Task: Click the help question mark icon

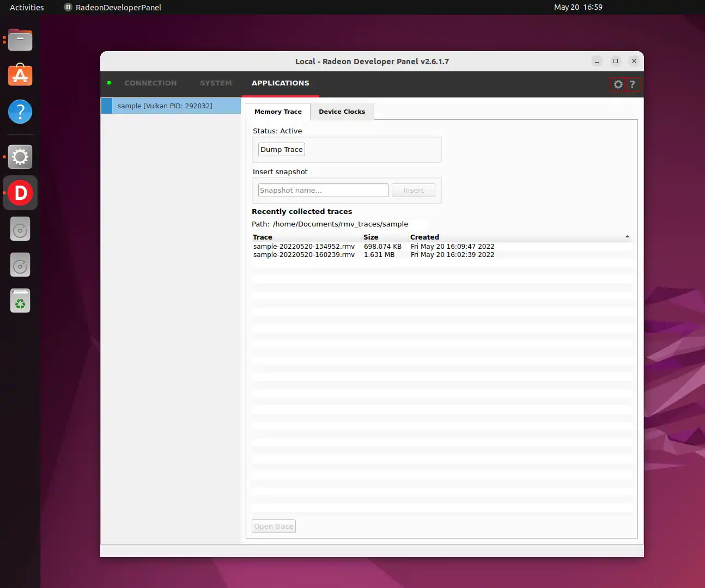Action: [x=632, y=84]
